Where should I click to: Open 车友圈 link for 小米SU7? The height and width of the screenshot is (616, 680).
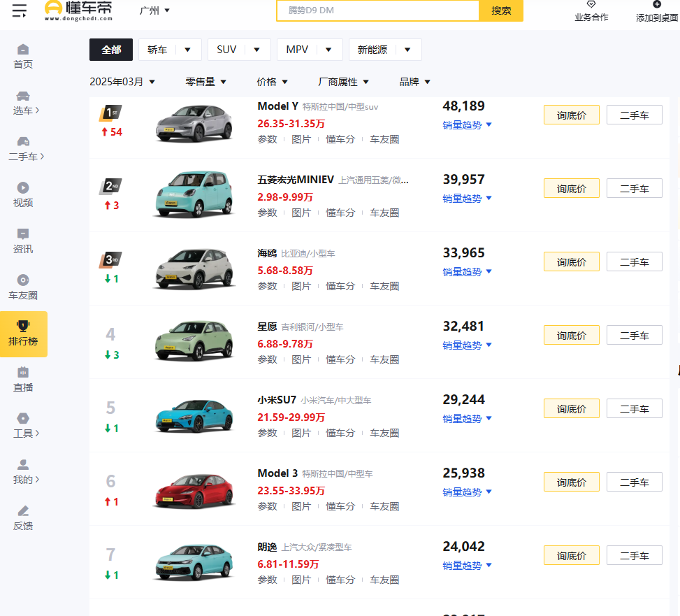[x=384, y=433]
